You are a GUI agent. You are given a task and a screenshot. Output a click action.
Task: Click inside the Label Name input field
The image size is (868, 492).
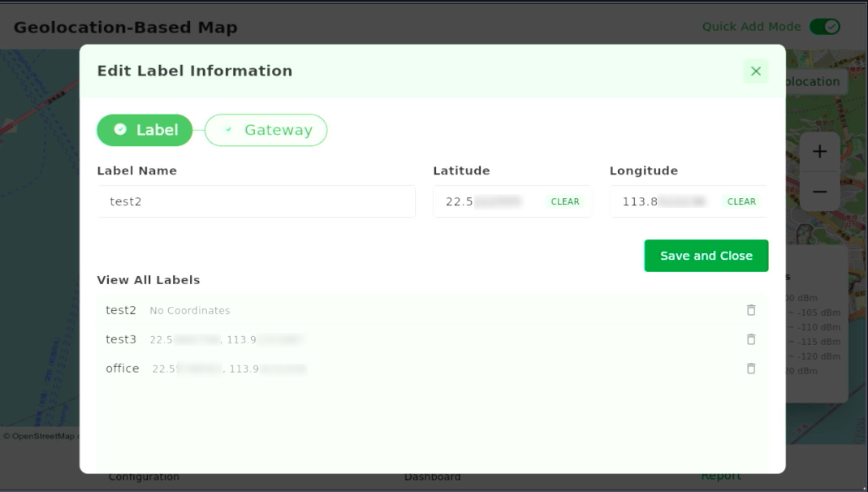click(256, 201)
